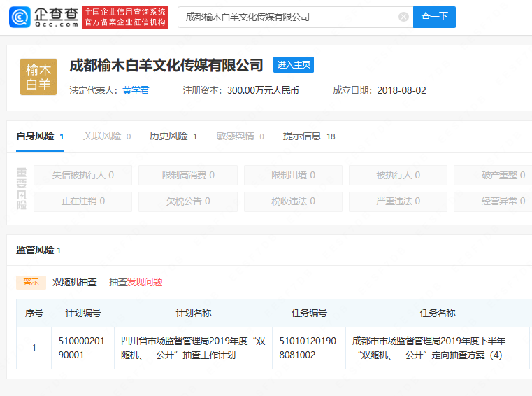This screenshot has width=532, height=396.
Task: Clear the search box with the X icon
Action: click(403, 17)
